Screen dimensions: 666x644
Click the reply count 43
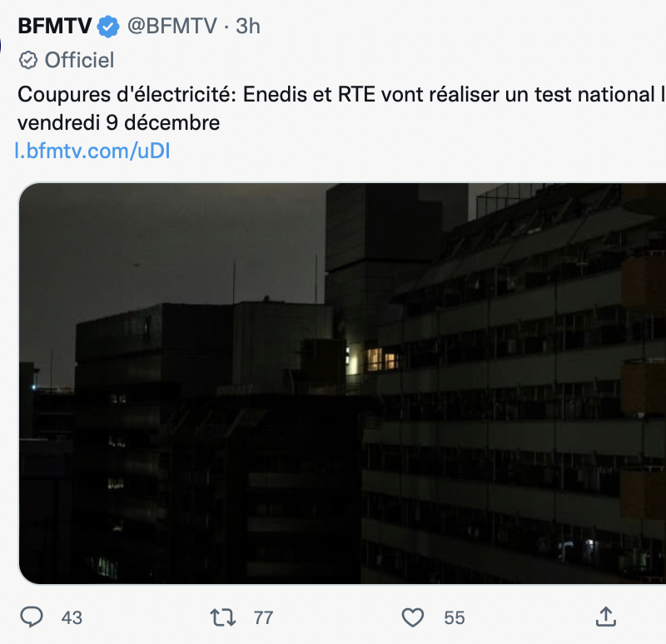(x=72, y=617)
